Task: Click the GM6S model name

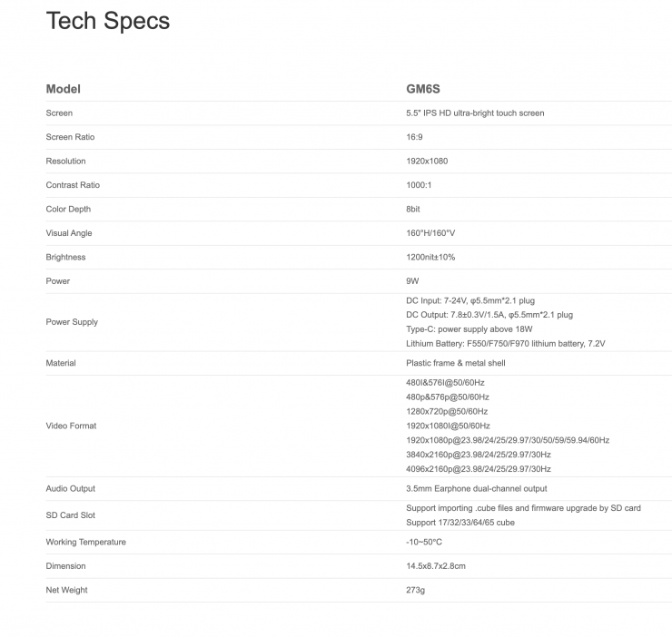Action: 422,89
